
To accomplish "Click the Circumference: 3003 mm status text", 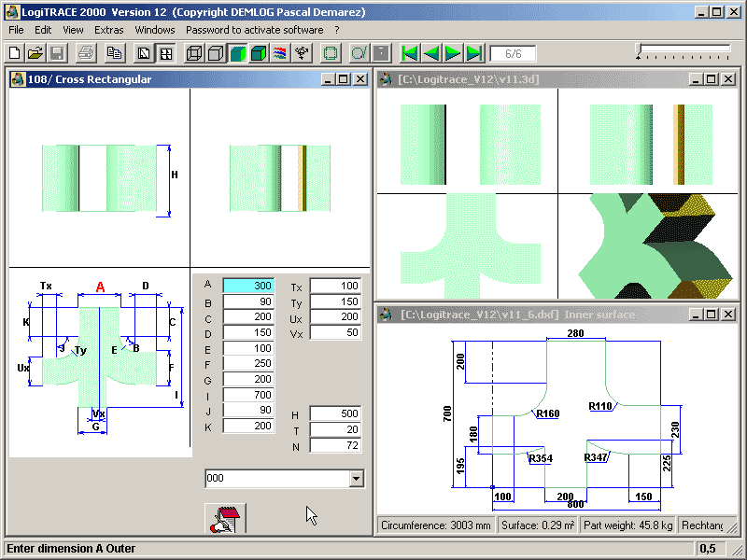I will [436, 525].
